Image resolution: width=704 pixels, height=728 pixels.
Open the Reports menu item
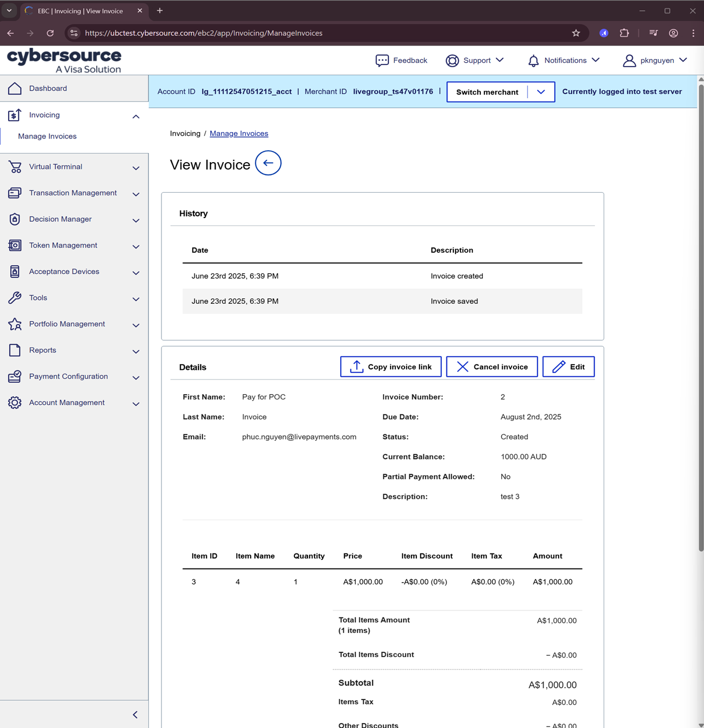[x=42, y=350]
